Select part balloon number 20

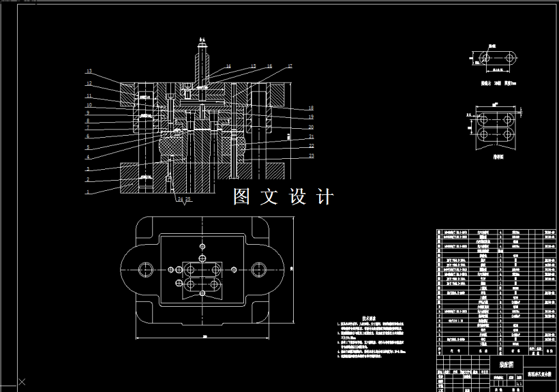pyautogui.click(x=311, y=127)
